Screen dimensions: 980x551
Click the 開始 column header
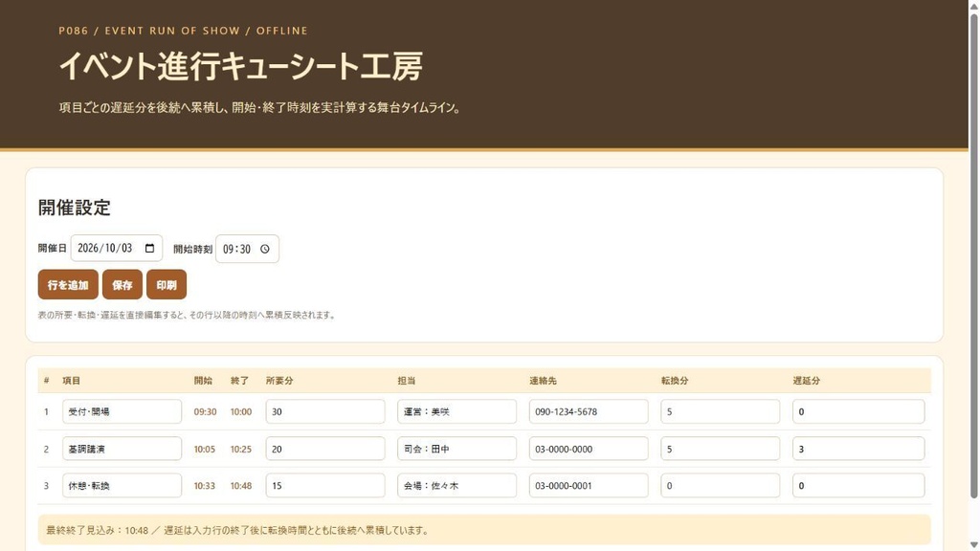pyautogui.click(x=203, y=381)
